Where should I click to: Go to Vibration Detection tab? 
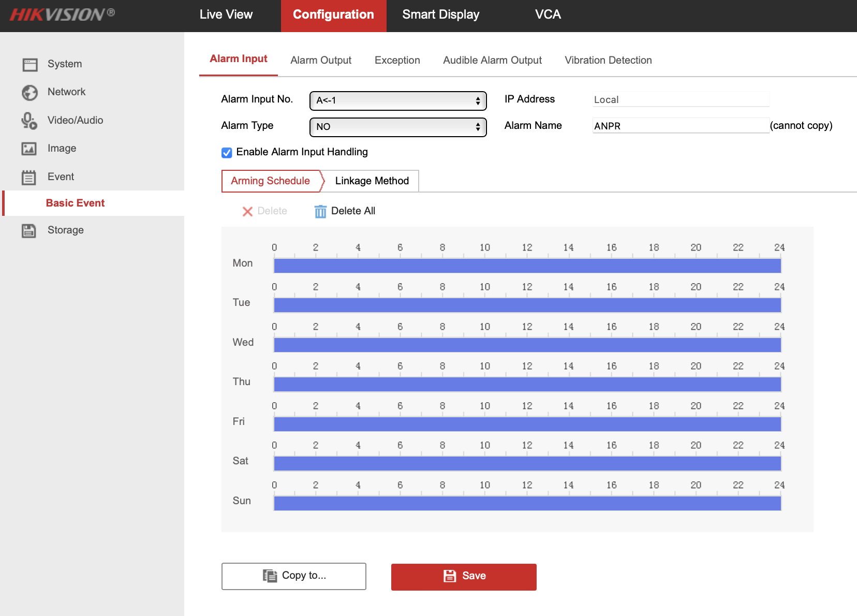pyautogui.click(x=608, y=61)
